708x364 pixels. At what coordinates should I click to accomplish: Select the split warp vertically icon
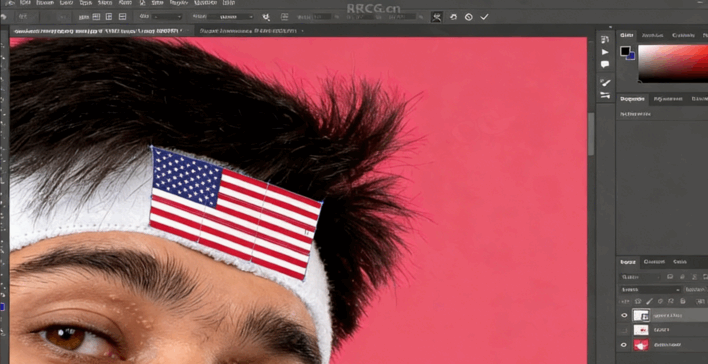point(109,17)
